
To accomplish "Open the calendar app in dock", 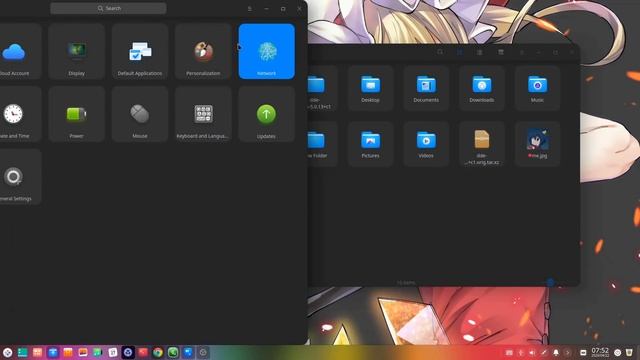I will [113, 352].
